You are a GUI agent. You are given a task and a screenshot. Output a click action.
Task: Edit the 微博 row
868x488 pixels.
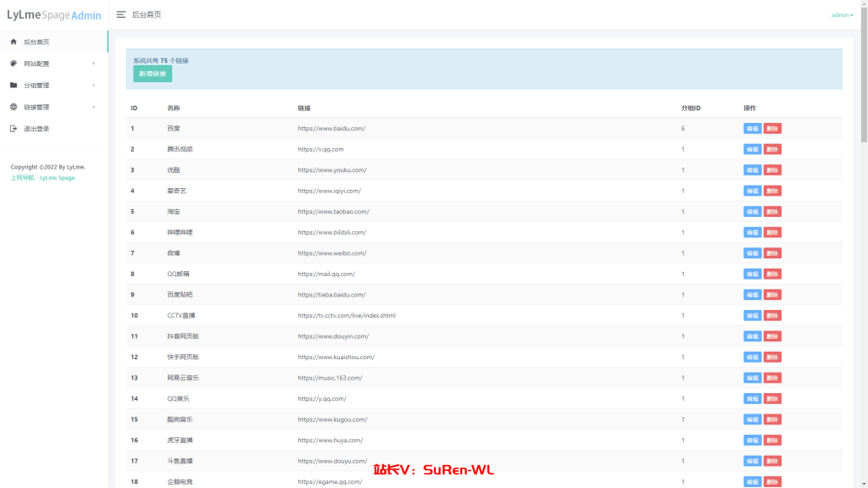click(753, 253)
